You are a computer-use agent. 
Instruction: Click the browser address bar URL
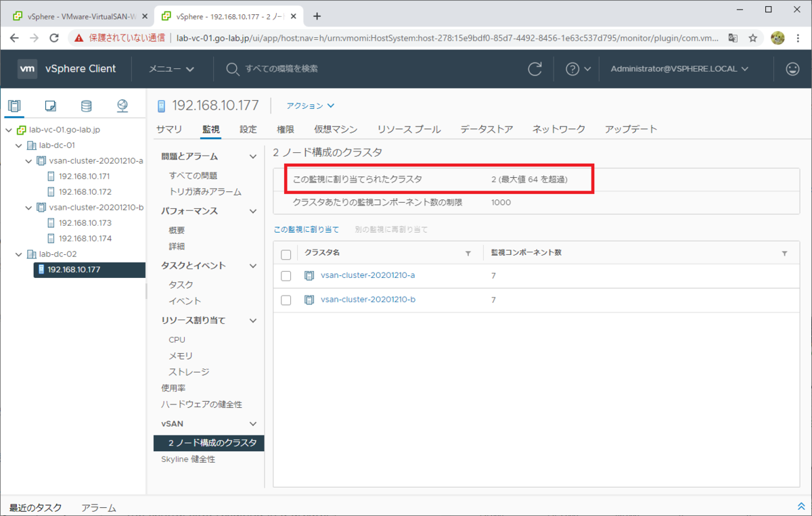tap(447, 39)
